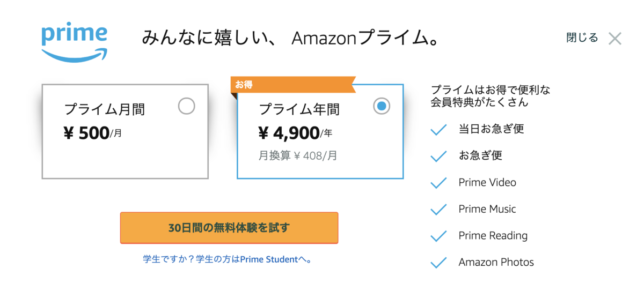Click the checkmark beside お急ぎ便
The height and width of the screenshot is (306, 644).
pos(439,156)
